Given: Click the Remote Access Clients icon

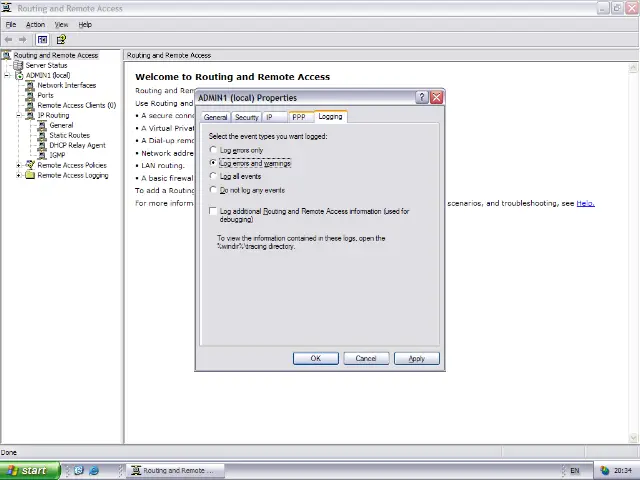Looking at the screenshot, I should 30,105.
